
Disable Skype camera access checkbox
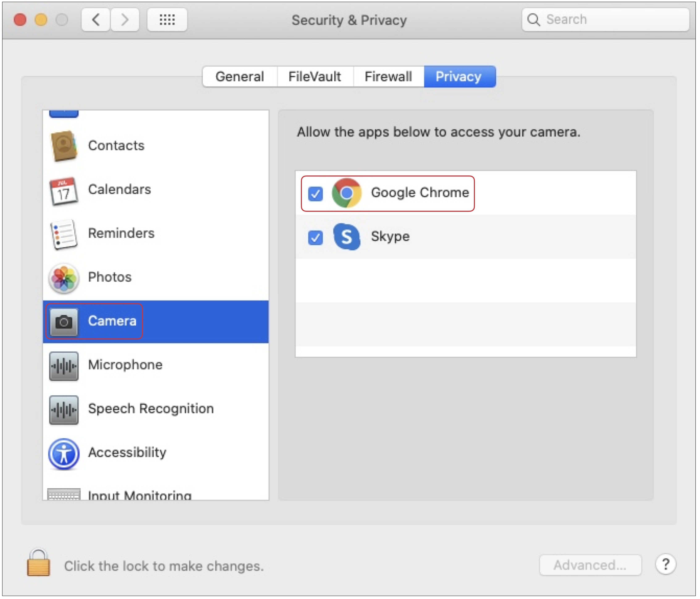pyautogui.click(x=315, y=237)
